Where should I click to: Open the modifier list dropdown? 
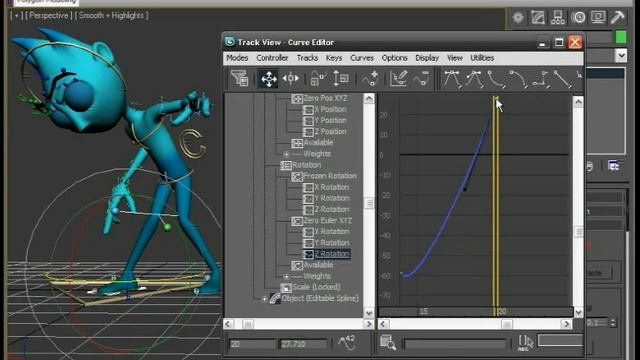[621, 55]
